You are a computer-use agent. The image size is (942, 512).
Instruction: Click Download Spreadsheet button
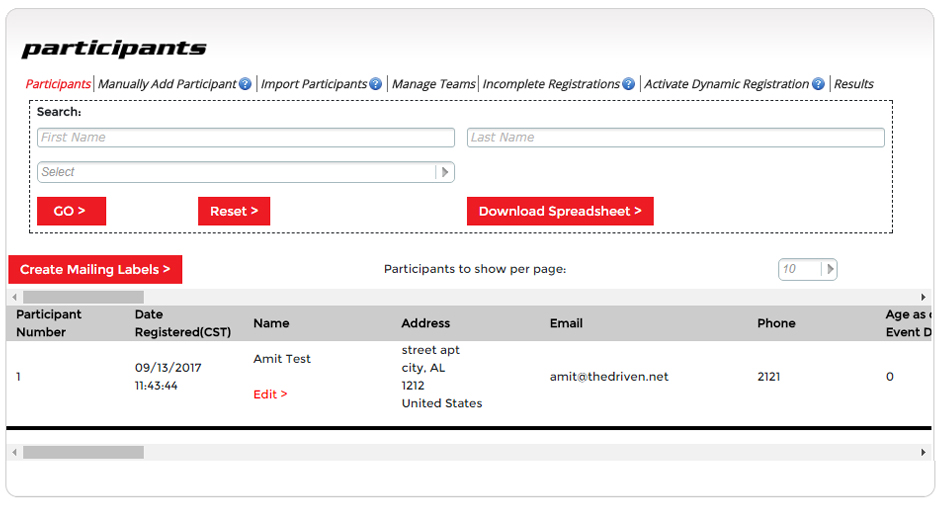[560, 211]
